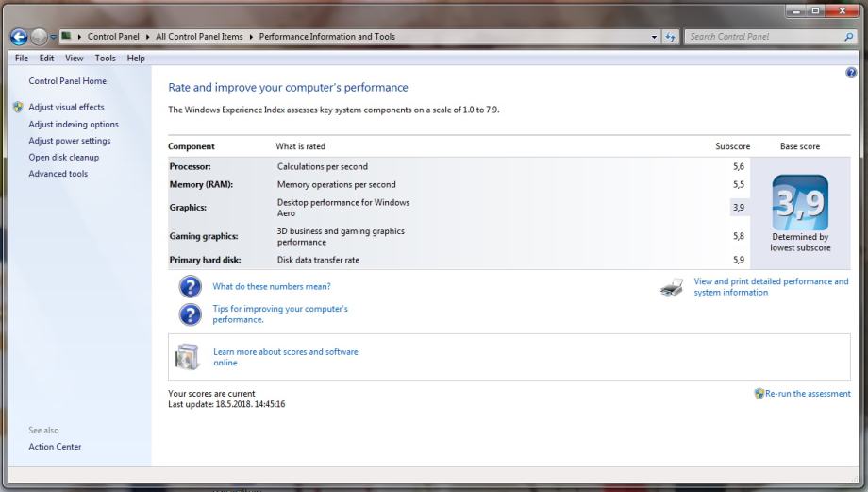Open Action Center under See also
Viewport: 868px width, 492px height.
pyautogui.click(x=55, y=447)
